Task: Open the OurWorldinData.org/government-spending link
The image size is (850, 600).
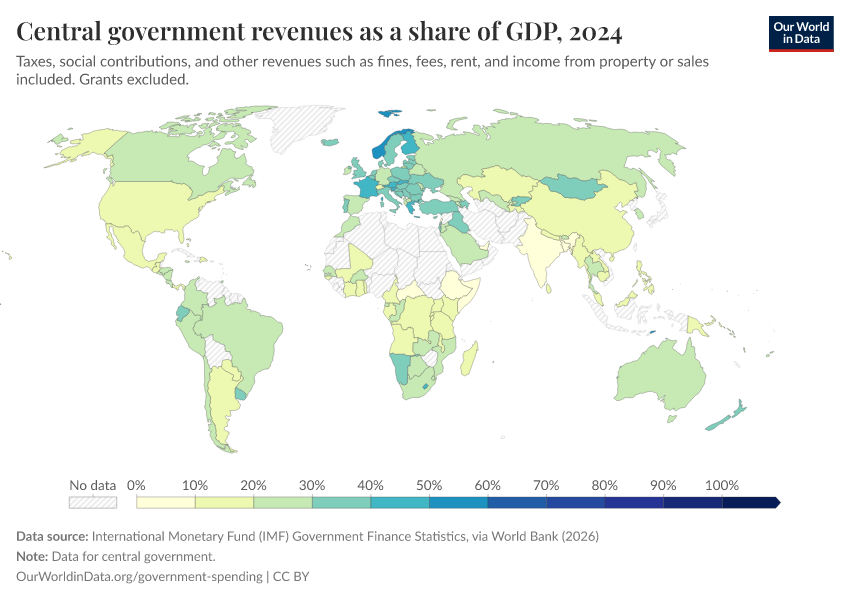Action: point(136,576)
